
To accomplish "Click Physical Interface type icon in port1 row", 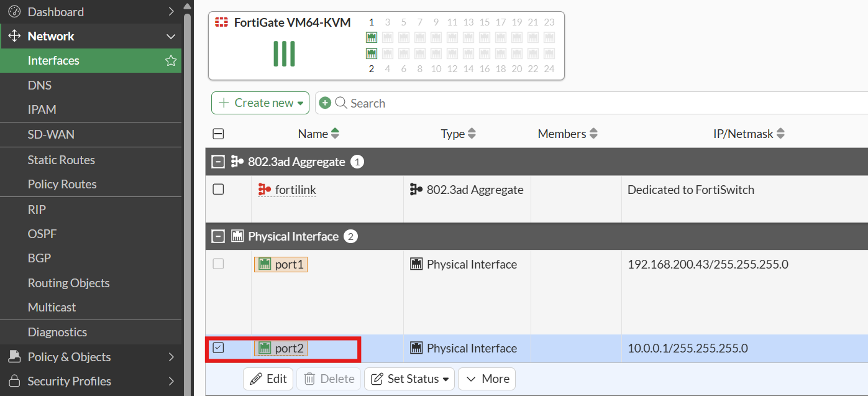I will (x=416, y=264).
